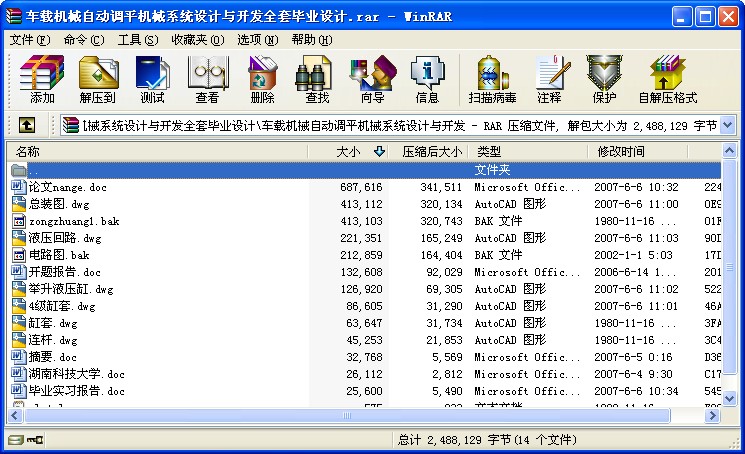This screenshot has height=454, width=745.
Task: Click the drive icon in status bar
Action: (x=15, y=440)
